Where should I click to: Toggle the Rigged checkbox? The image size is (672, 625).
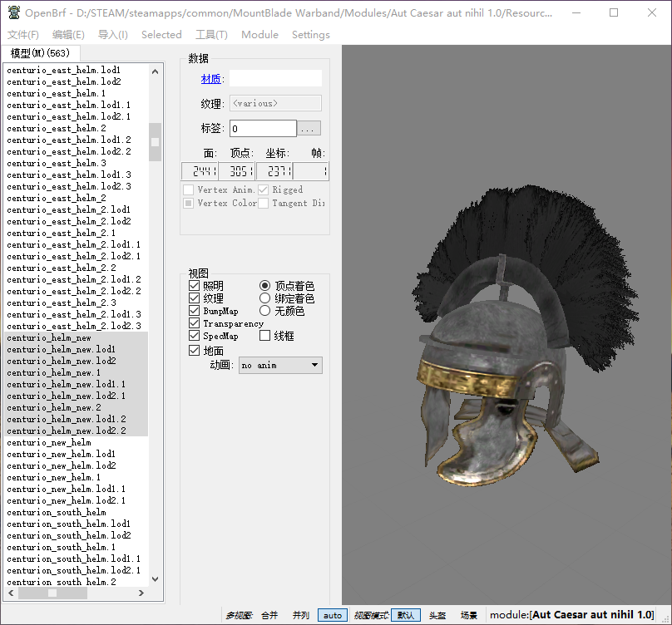tap(263, 189)
